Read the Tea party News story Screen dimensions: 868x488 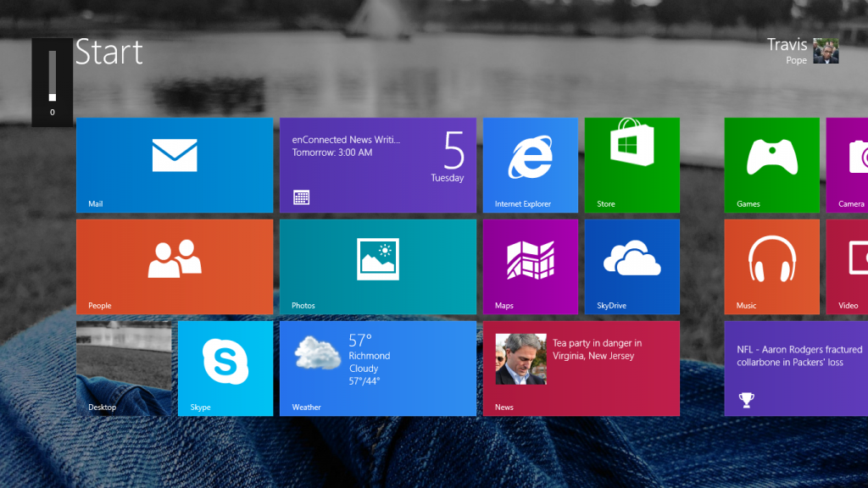click(581, 369)
